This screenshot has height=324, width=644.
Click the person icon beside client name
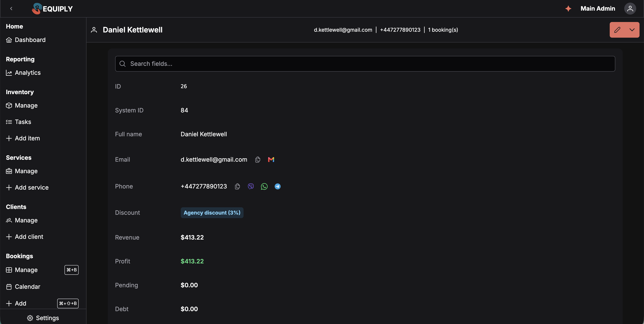pyautogui.click(x=94, y=30)
